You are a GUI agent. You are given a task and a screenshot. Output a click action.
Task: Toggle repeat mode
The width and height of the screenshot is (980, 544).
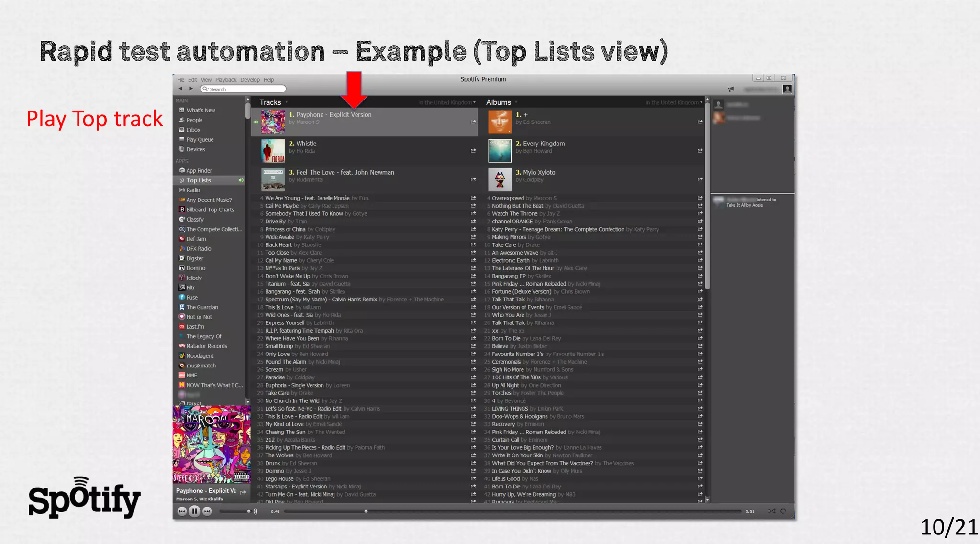pyautogui.click(x=783, y=511)
